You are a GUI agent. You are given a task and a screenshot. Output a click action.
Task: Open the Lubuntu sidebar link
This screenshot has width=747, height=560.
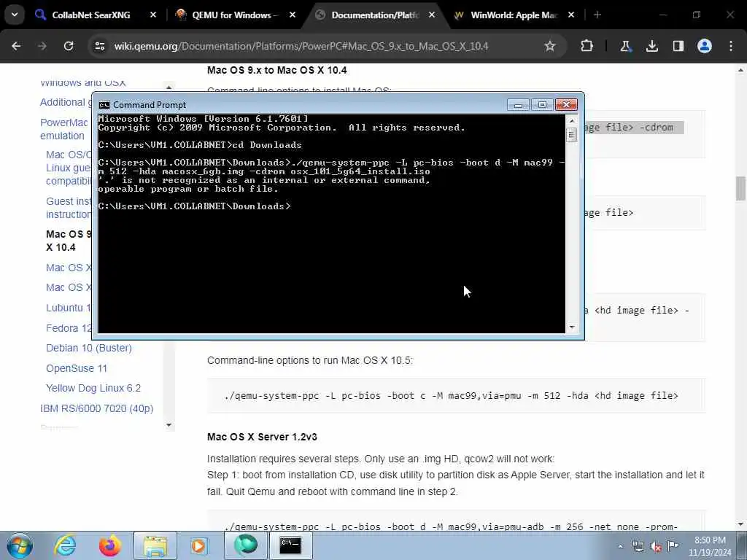[x=68, y=308]
